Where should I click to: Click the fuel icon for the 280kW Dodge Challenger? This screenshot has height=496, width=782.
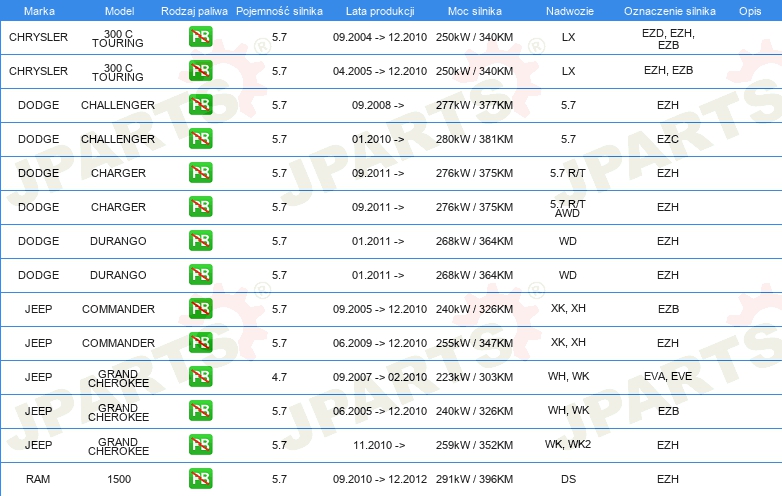(200, 139)
